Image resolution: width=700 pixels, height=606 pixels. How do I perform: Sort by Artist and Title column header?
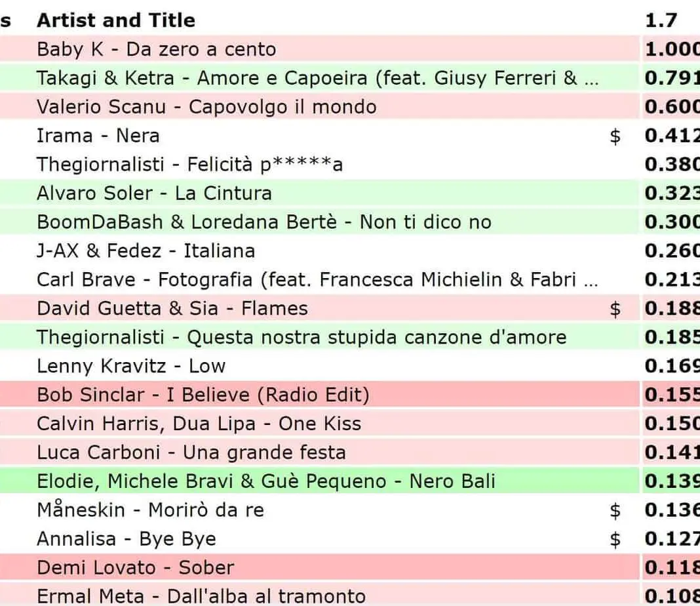[x=116, y=20]
